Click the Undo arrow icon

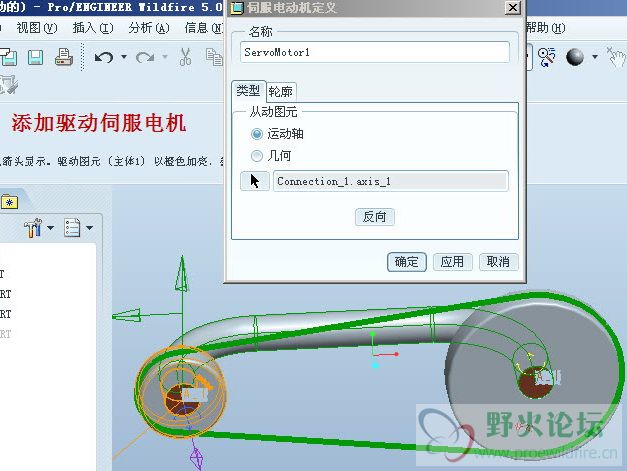pyautogui.click(x=104, y=58)
